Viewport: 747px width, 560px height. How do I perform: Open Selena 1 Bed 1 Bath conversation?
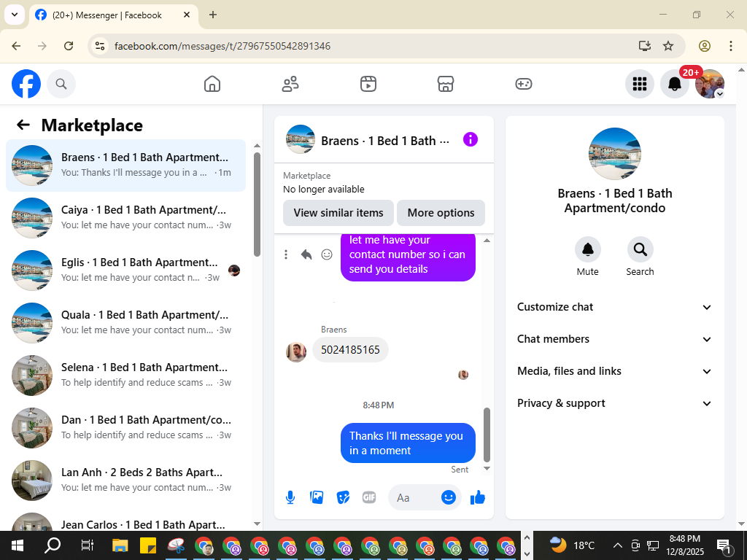pos(125,375)
